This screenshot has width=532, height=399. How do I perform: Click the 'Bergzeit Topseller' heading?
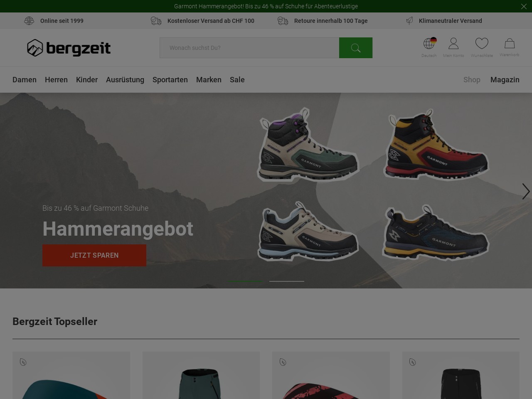[x=55, y=322]
